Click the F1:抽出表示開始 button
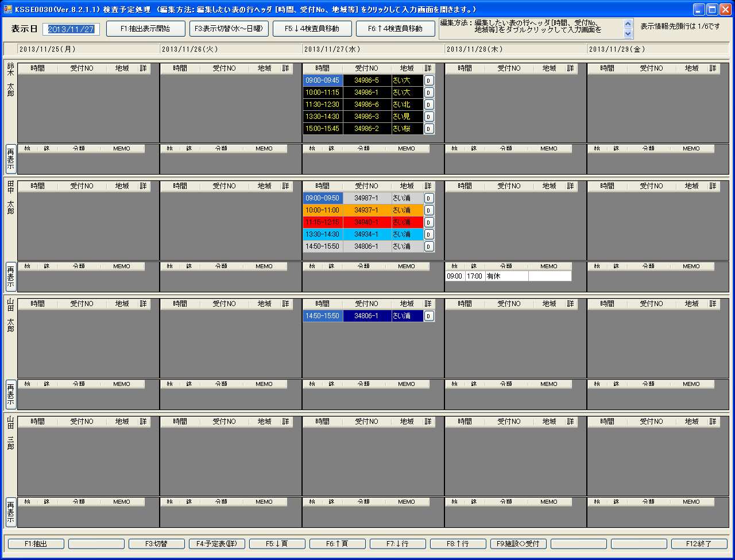 146,29
